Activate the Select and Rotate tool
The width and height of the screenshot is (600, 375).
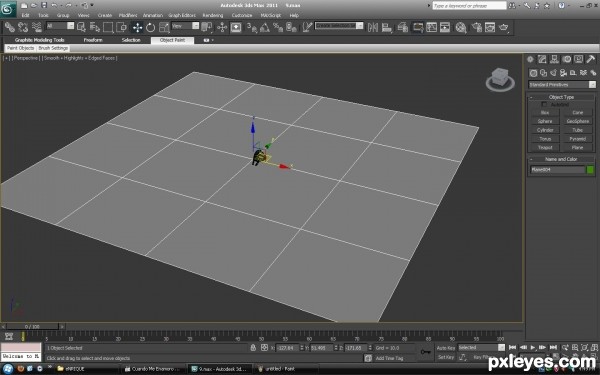(150, 27)
